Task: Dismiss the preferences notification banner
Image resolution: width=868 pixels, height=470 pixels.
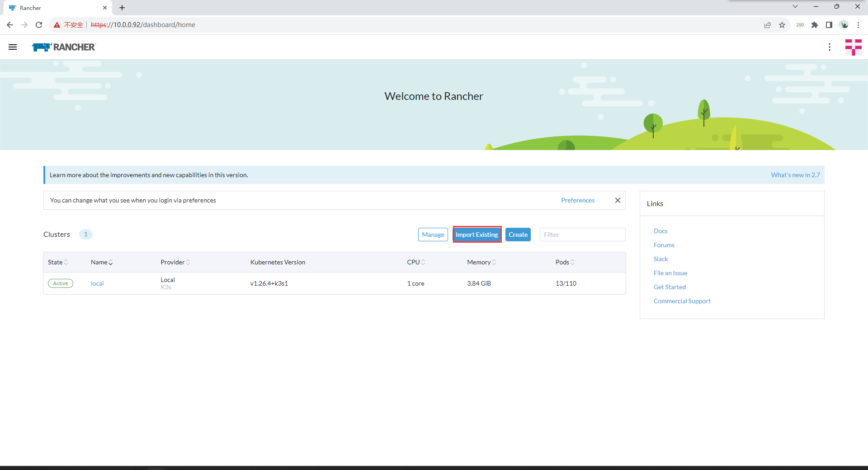Action: pos(618,200)
